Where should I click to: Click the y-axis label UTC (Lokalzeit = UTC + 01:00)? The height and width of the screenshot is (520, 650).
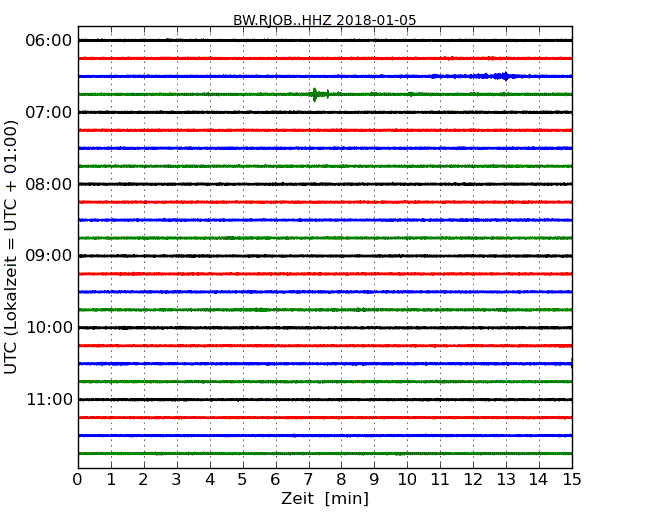click(x=10, y=247)
